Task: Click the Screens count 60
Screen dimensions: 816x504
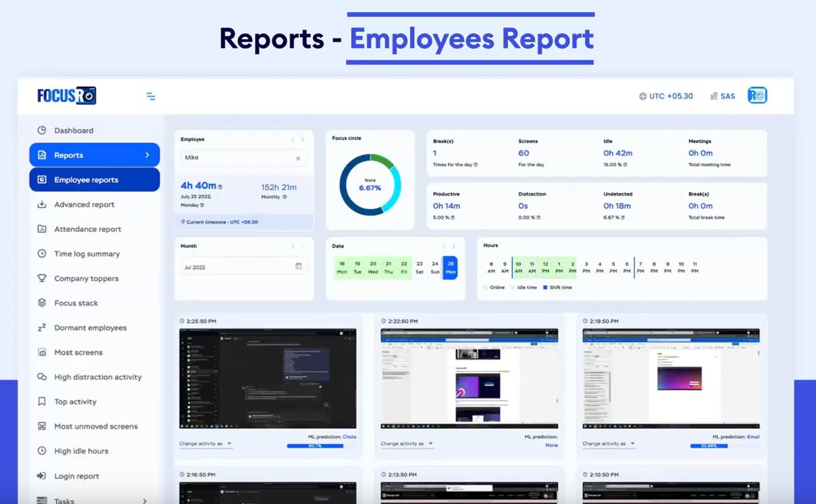Action: pyautogui.click(x=524, y=153)
